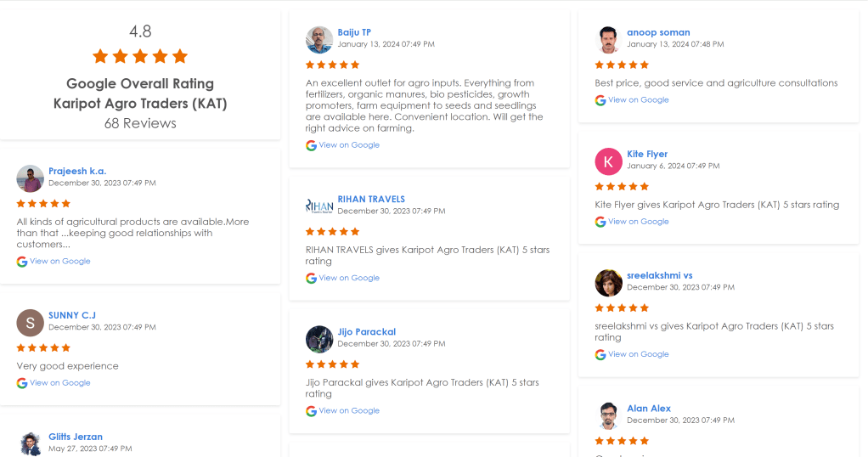This screenshot has height=457, width=868.
Task: Click SUNNY C.J's brown S avatar
Action: coord(30,322)
